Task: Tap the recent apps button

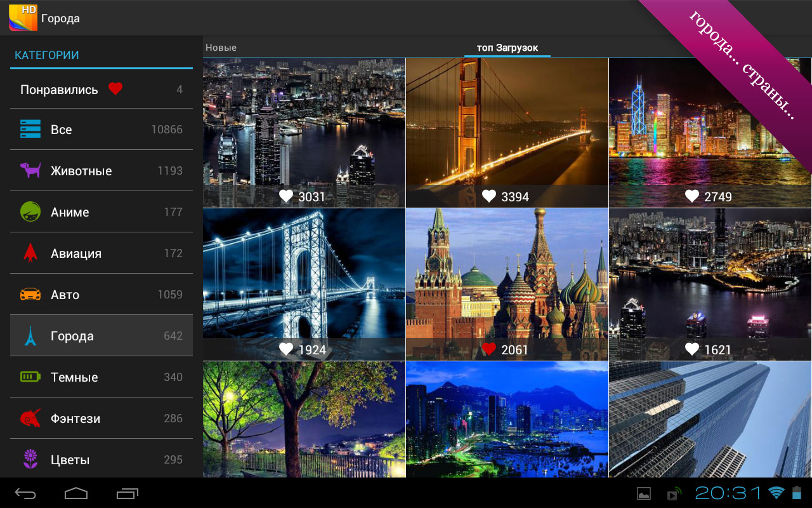Action: [x=128, y=493]
